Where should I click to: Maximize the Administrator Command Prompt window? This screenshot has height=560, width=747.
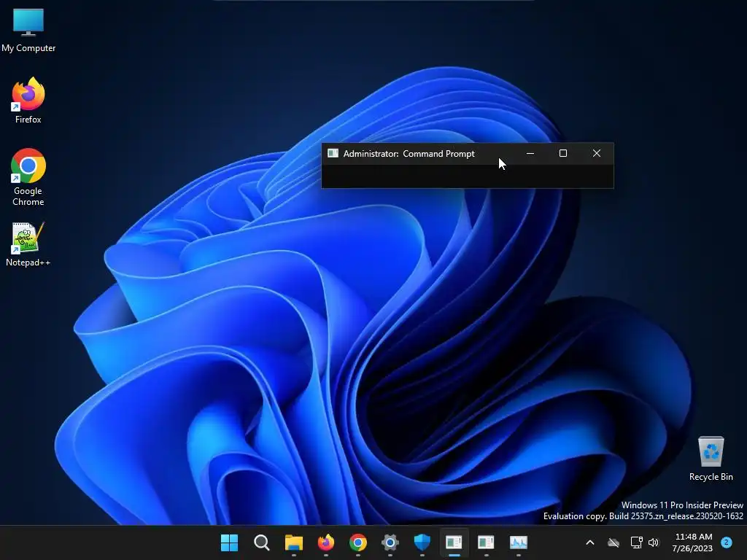[563, 153]
